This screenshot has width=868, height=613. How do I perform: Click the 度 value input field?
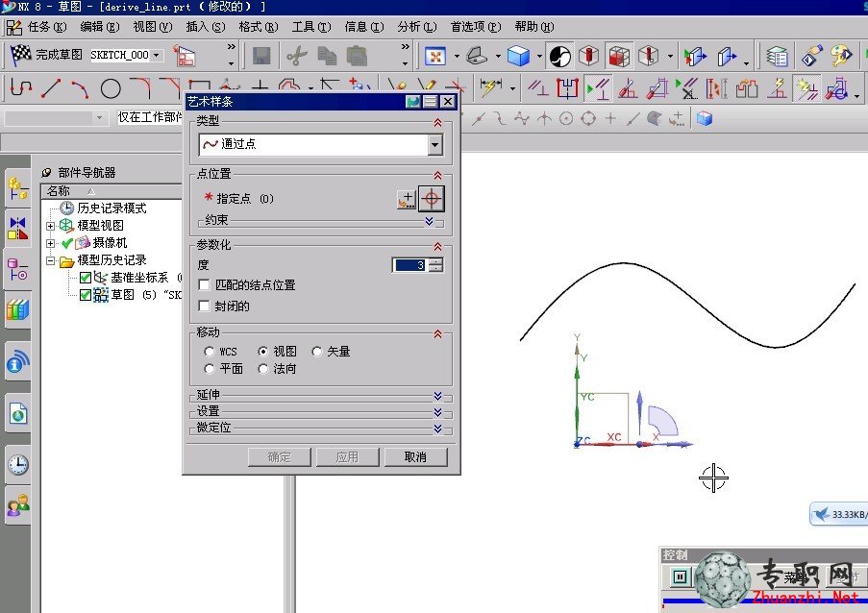[x=409, y=265]
